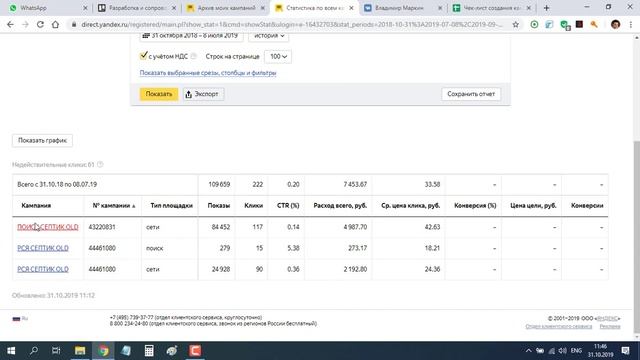Open the история dropdown
Viewport: 640px width, 360px height.
coord(269,36)
